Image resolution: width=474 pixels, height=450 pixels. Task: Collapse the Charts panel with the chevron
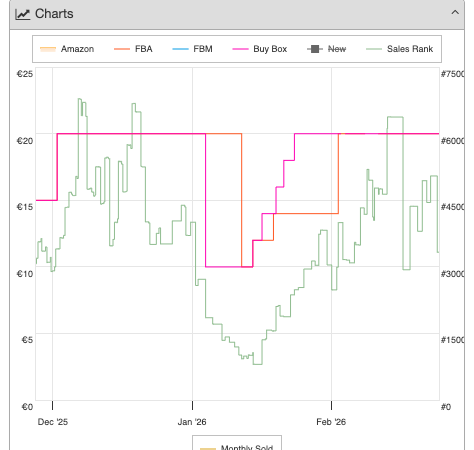coord(455,13)
